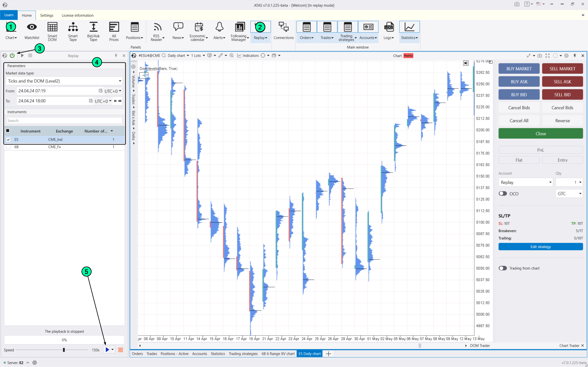Image resolution: width=588 pixels, height=367 pixels.
Task: Enable Trading from chart toggle
Action: pos(503,268)
